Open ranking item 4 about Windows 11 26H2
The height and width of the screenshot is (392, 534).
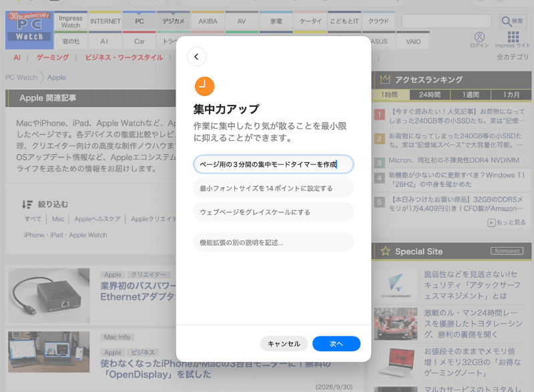point(457,180)
